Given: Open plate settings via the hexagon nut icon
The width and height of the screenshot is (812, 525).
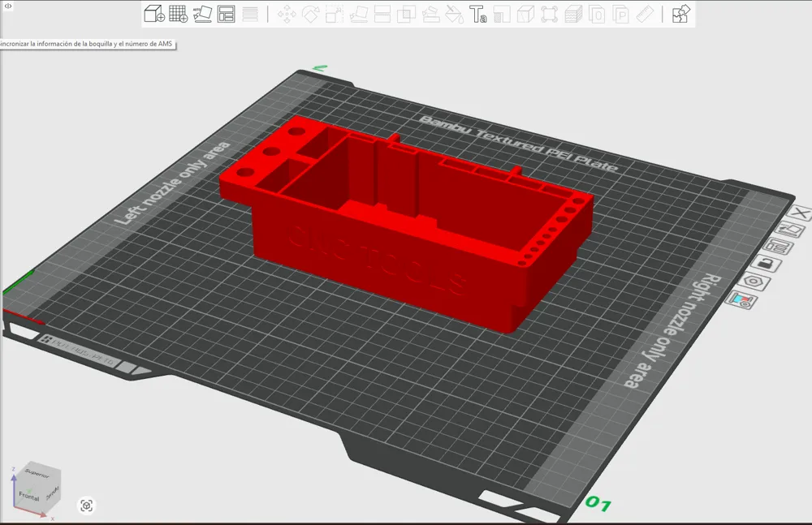Looking at the screenshot, I should [x=754, y=282].
